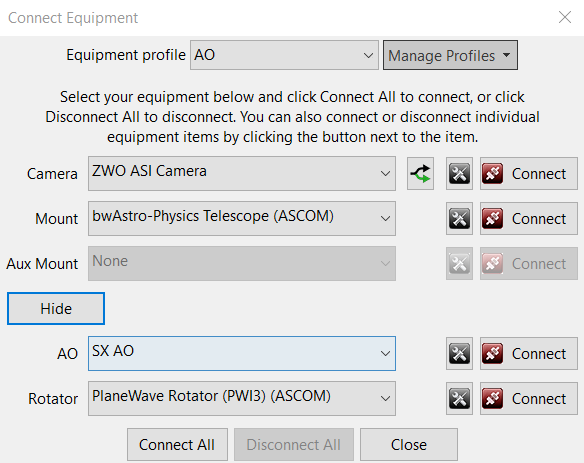Image resolution: width=584 pixels, height=463 pixels.
Task: Hide the extra equipment section
Action: tap(56, 308)
